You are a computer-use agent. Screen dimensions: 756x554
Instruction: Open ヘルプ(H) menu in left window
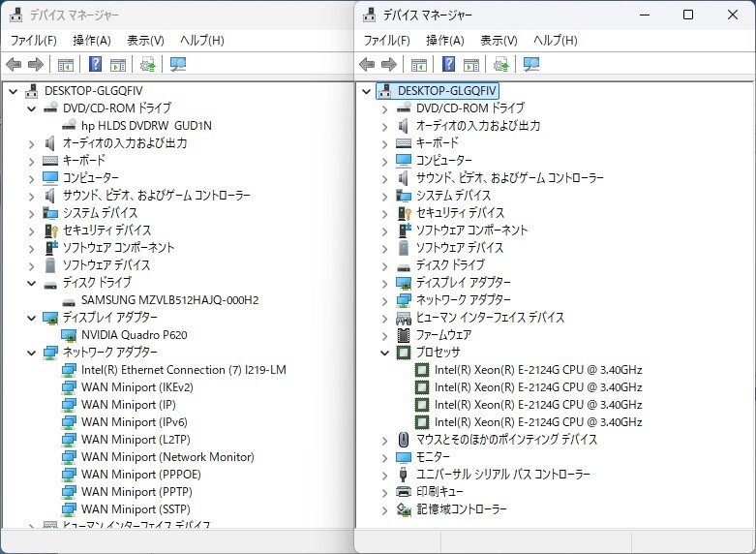pyautogui.click(x=202, y=40)
